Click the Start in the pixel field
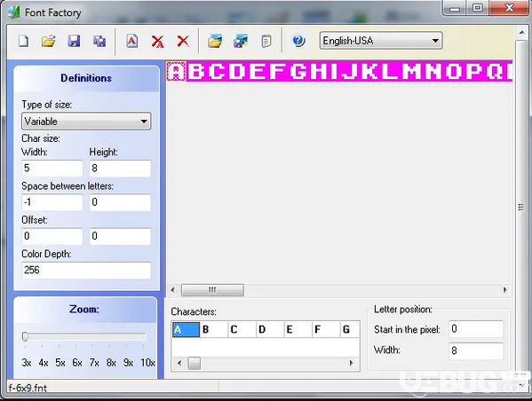Image resolution: width=532 pixels, height=401 pixels. pyautogui.click(x=476, y=329)
